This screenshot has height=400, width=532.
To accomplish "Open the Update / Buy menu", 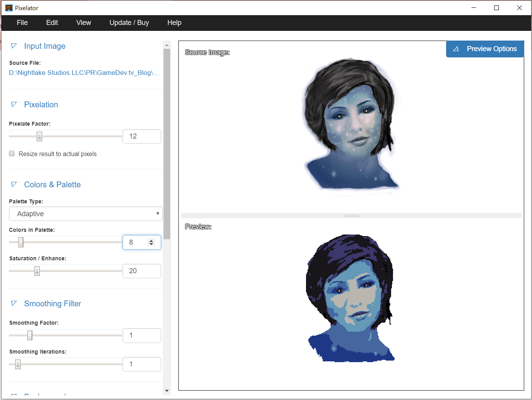I will [129, 23].
